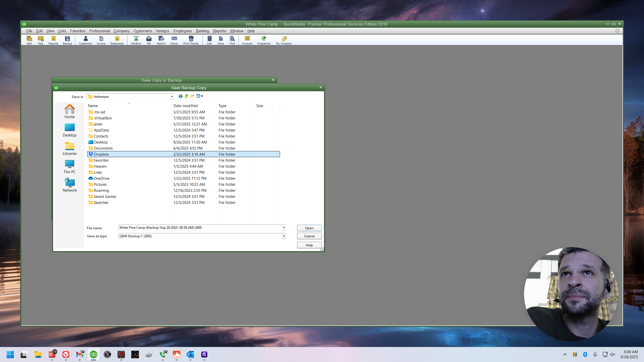Open Desktop shortcut in places bar
644x362 pixels.
point(70,130)
